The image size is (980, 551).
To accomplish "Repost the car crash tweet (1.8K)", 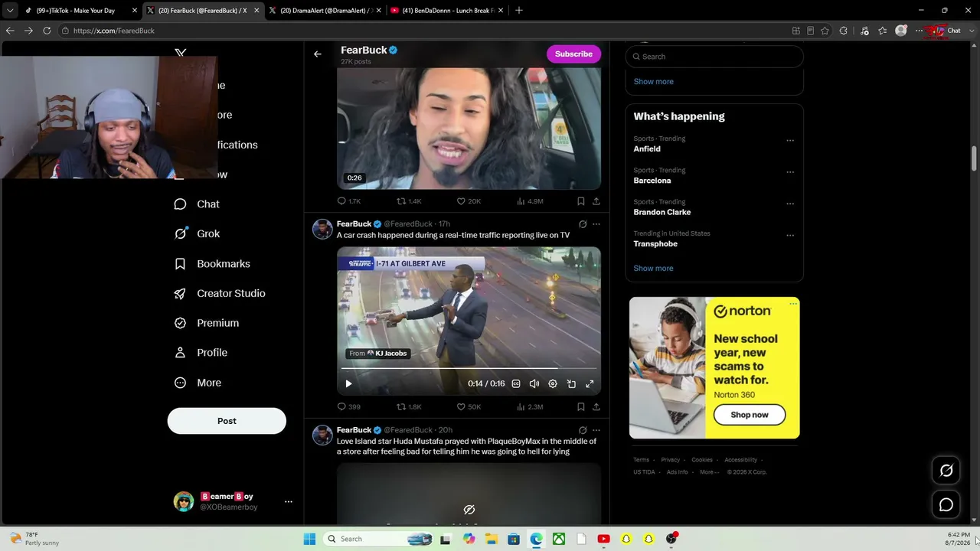I will click(x=409, y=407).
